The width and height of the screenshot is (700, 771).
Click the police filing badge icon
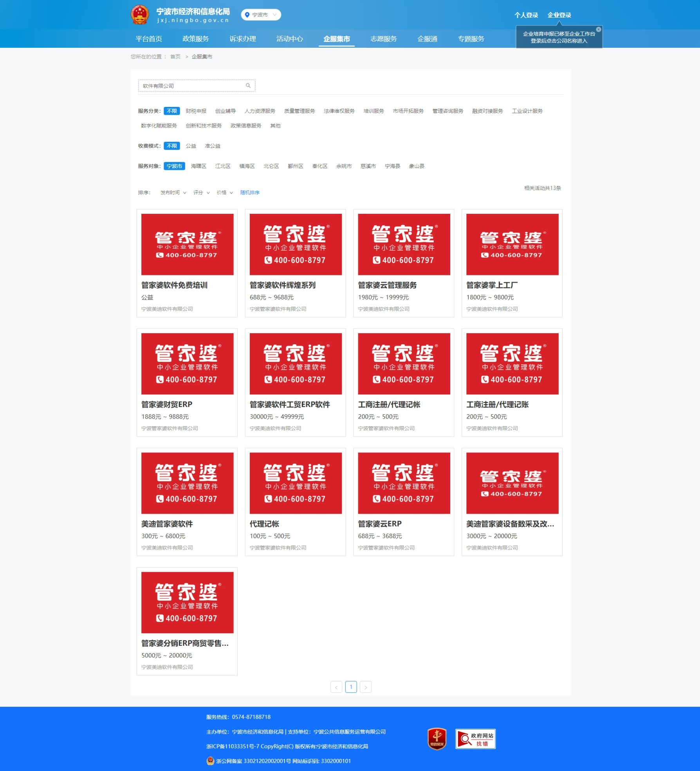pos(210,761)
